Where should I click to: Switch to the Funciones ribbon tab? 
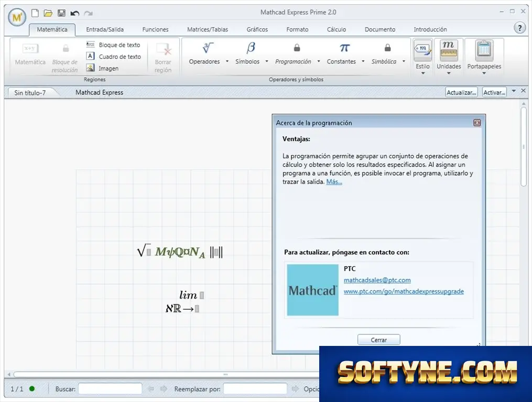click(155, 29)
